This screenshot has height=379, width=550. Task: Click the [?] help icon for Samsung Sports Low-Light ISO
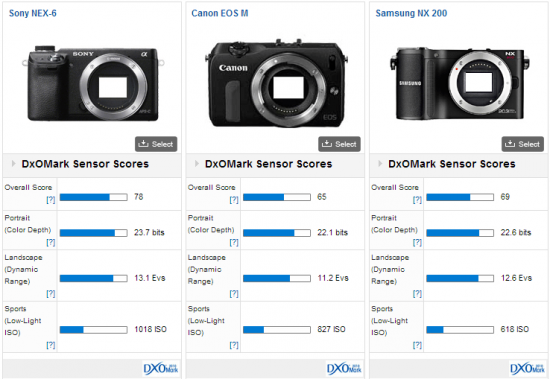point(417,345)
